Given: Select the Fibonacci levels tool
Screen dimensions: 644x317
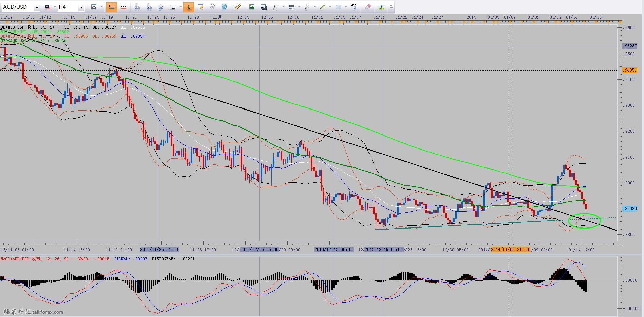Looking at the screenshot, I should tap(291, 7).
